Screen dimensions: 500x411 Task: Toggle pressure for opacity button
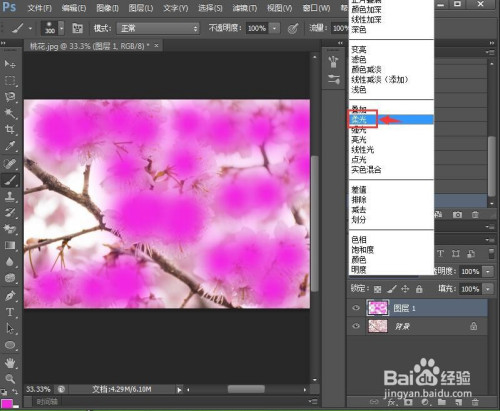pos(293,29)
